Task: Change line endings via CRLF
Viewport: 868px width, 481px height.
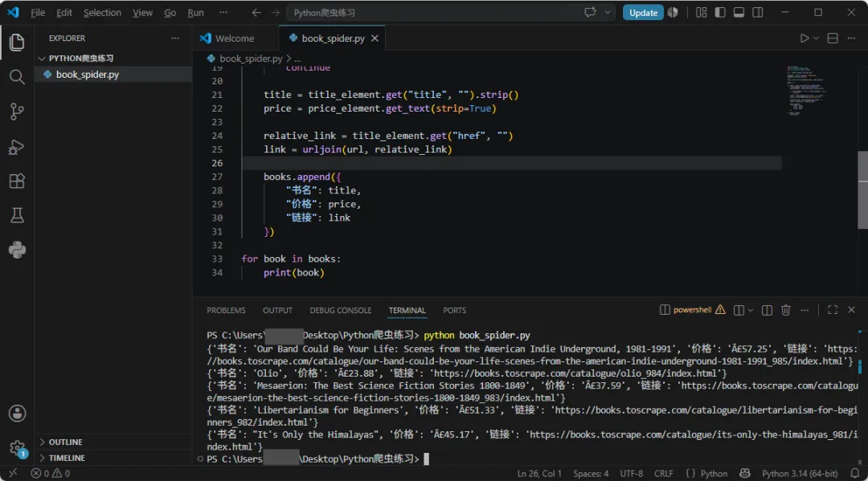Action: tap(663, 473)
